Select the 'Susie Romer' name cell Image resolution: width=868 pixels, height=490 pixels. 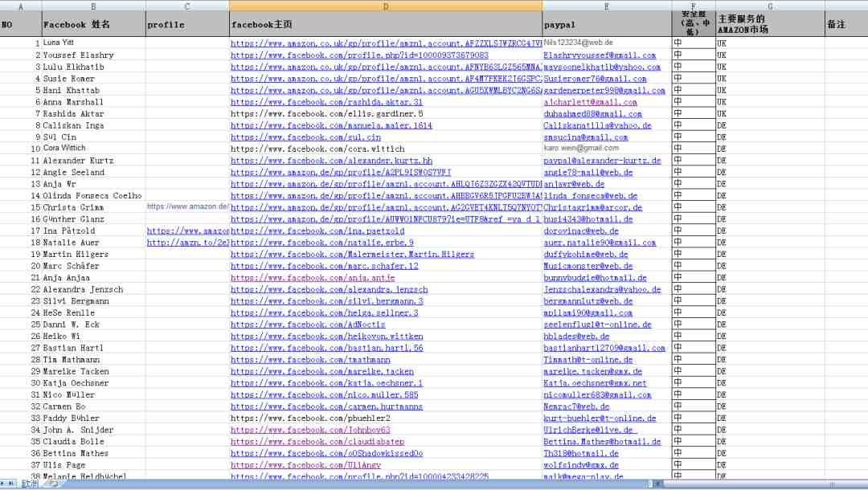(x=93, y=79)
